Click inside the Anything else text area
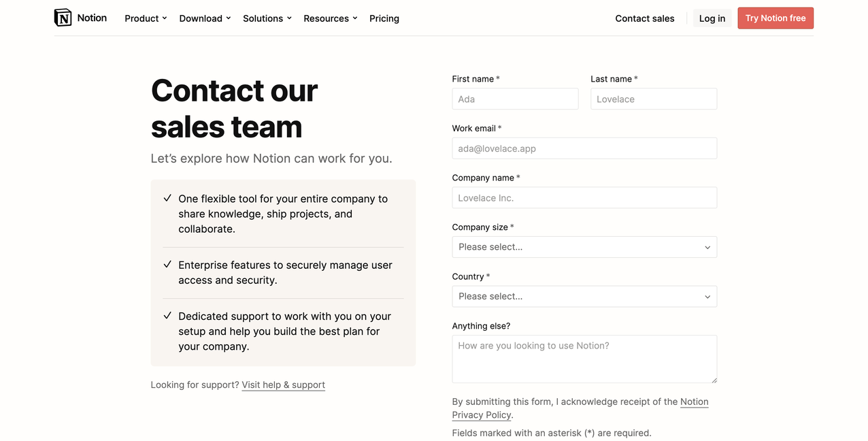Screen dimensions: 868x441 coord(584,359)
